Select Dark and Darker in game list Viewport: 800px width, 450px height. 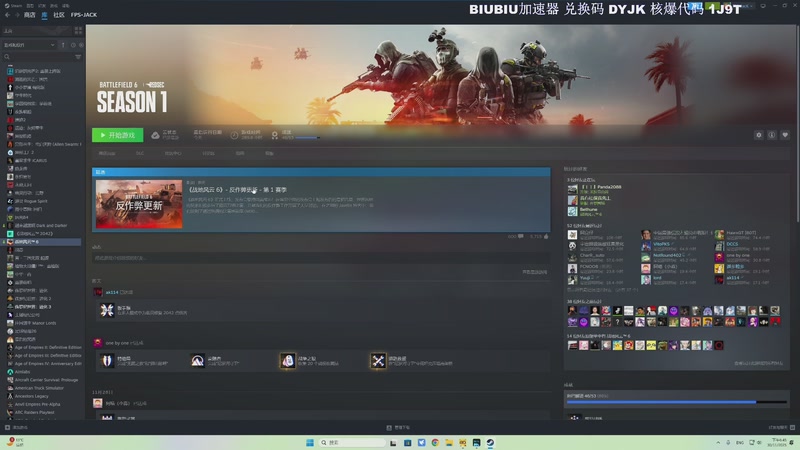tap(40, 226)
